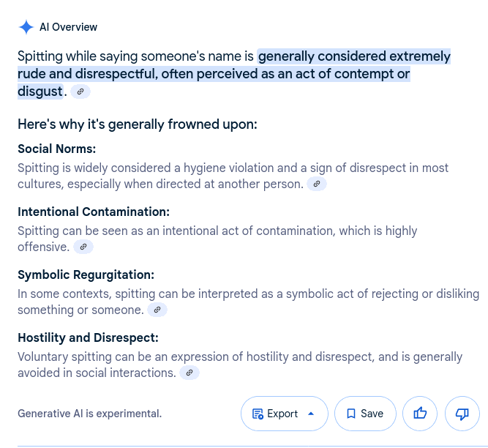Click the Social Norms heading
Image resolution: width=488 pixels, height=448 pixels.
(56, 149)
